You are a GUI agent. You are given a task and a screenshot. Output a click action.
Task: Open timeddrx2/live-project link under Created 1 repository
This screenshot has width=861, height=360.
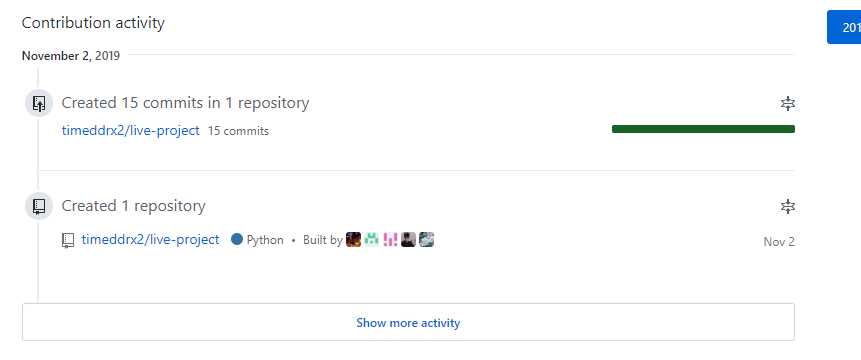(x=150, y=240)
